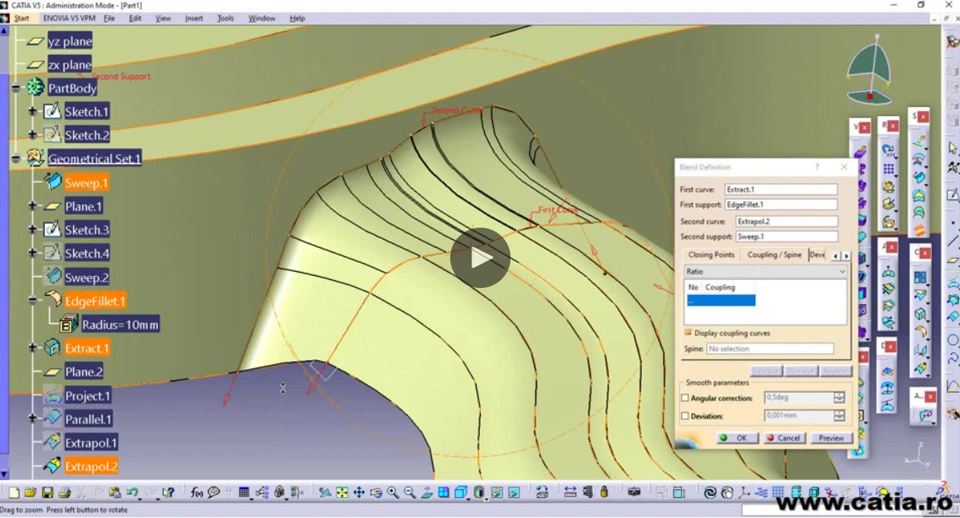Expand the Sketch.2 tree node
The height and width of the screenshot is (518, 960).
(x=32, y=135)
